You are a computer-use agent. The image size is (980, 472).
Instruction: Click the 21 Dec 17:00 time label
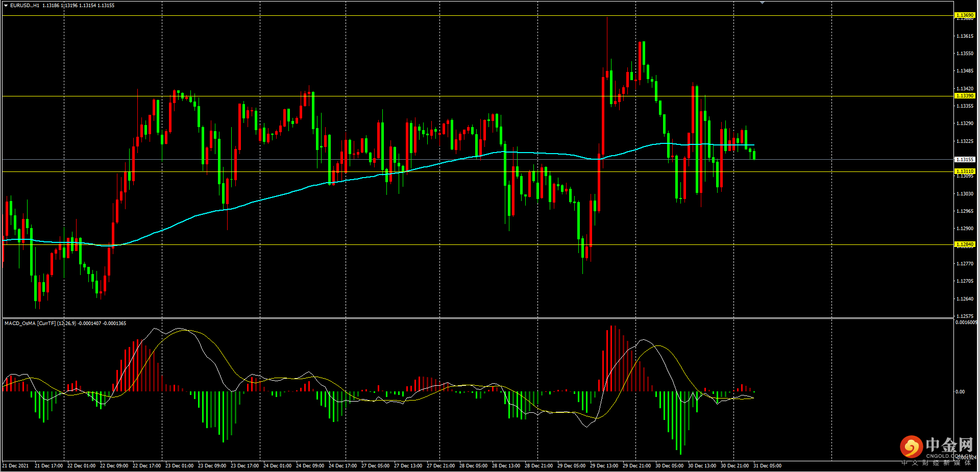pyautogui.click(x=49, y=466)
